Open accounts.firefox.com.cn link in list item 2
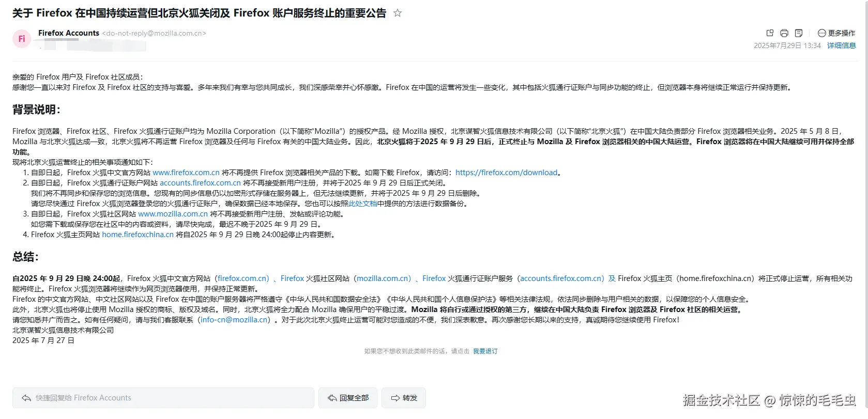 (x=200, y=183)
